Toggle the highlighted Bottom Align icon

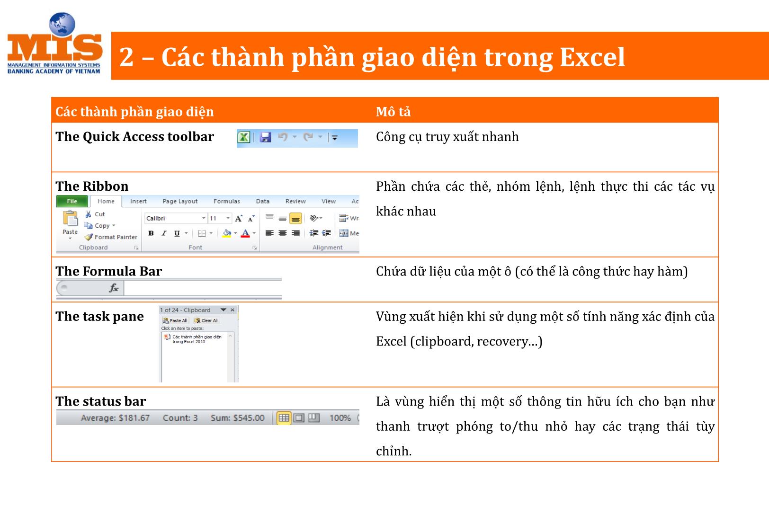point(295,218)
